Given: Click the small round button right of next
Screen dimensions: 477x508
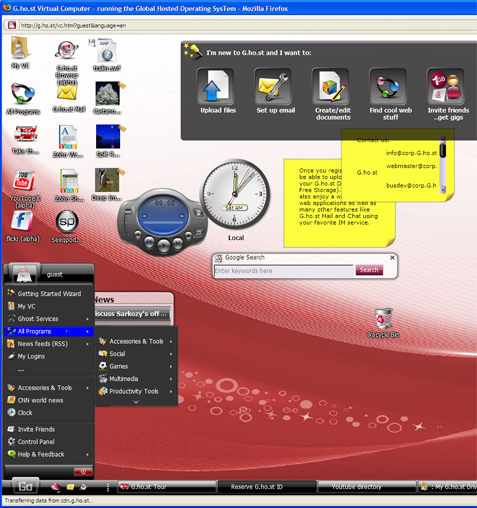Looking at the screenshot, I should (x=189, y=235).
